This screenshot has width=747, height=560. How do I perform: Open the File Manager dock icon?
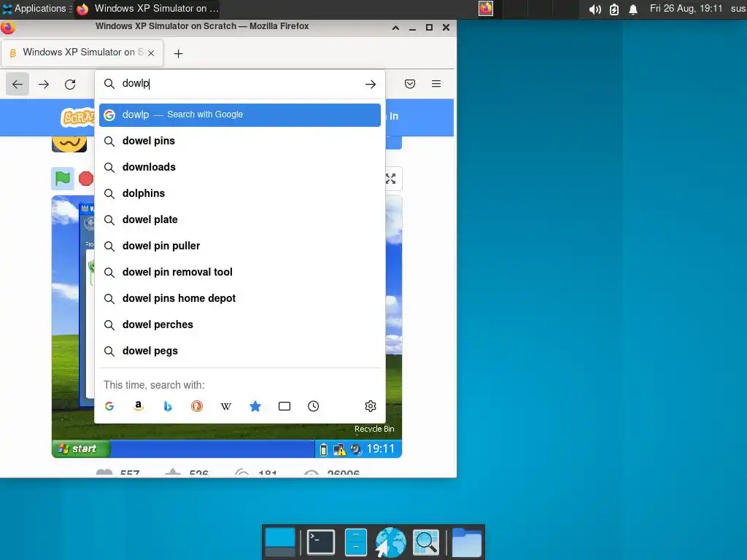356,542
